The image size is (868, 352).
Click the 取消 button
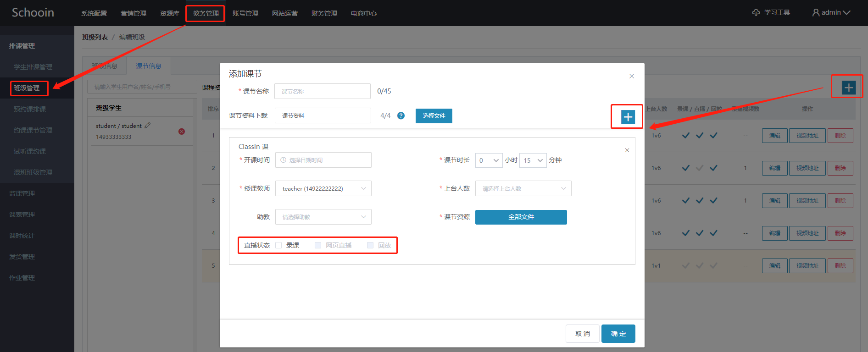[583, 334]
